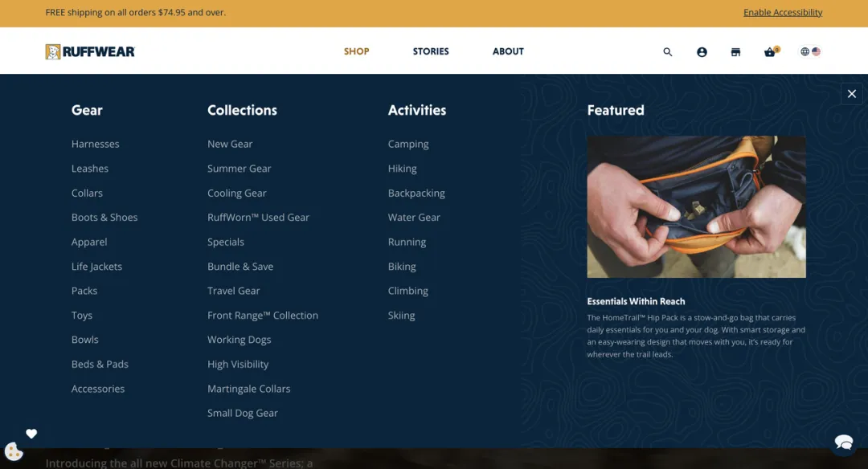Select the SHOP menu tab
868x469 pixels.
click(x=357, y=51)
